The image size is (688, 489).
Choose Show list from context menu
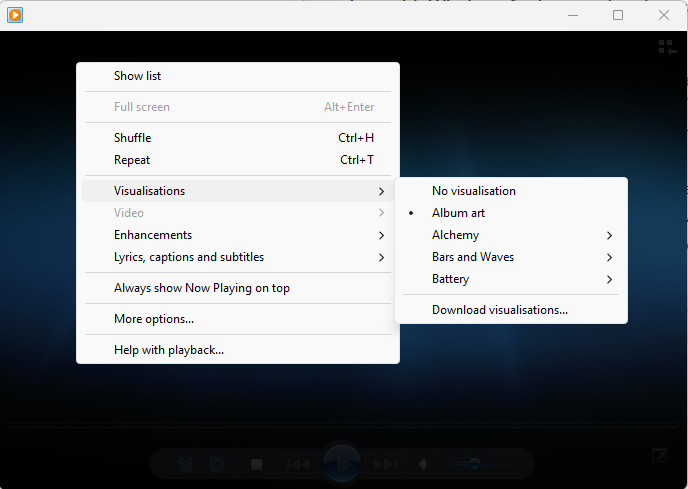point(238,76)
